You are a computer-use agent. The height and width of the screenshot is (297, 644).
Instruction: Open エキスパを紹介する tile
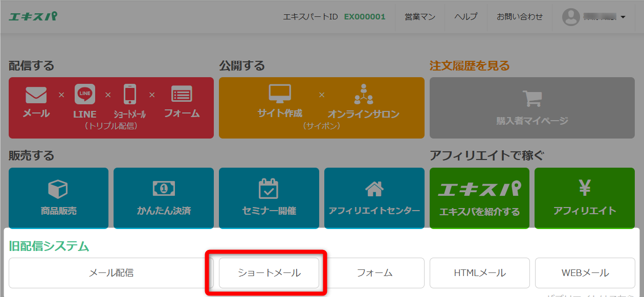[x=480, y=198]
